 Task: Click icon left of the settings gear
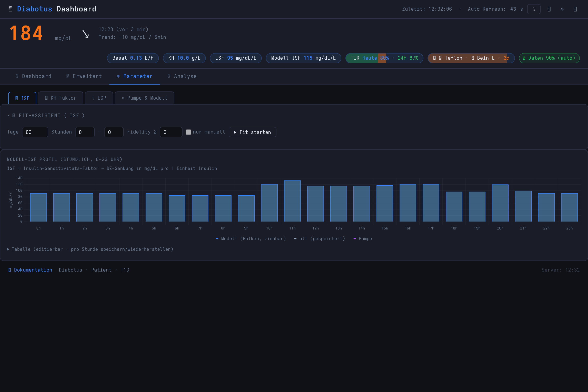click(549, 9)
